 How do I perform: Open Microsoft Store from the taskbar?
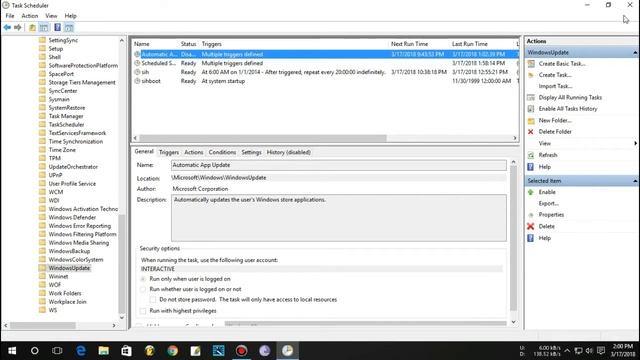click(127, 351)
